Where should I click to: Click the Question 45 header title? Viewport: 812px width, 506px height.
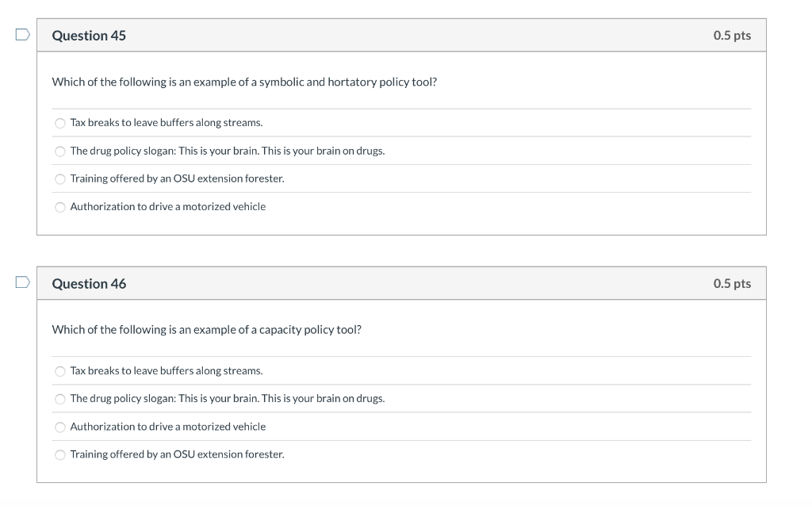[x=89, y=36]
